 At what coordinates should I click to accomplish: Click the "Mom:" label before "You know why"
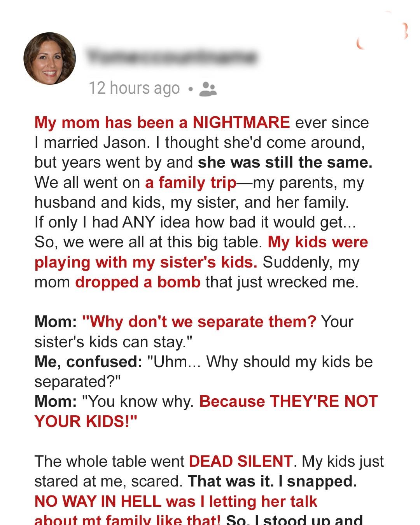56,402
